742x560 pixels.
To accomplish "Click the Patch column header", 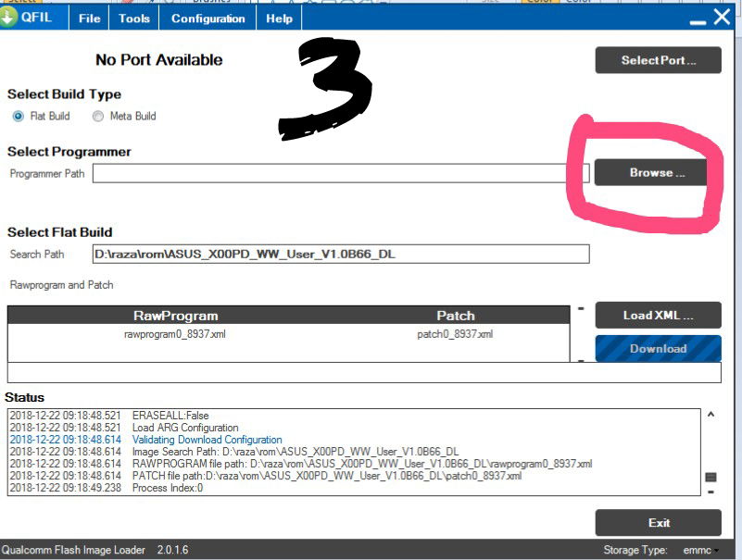I will [x=455, y=316].
